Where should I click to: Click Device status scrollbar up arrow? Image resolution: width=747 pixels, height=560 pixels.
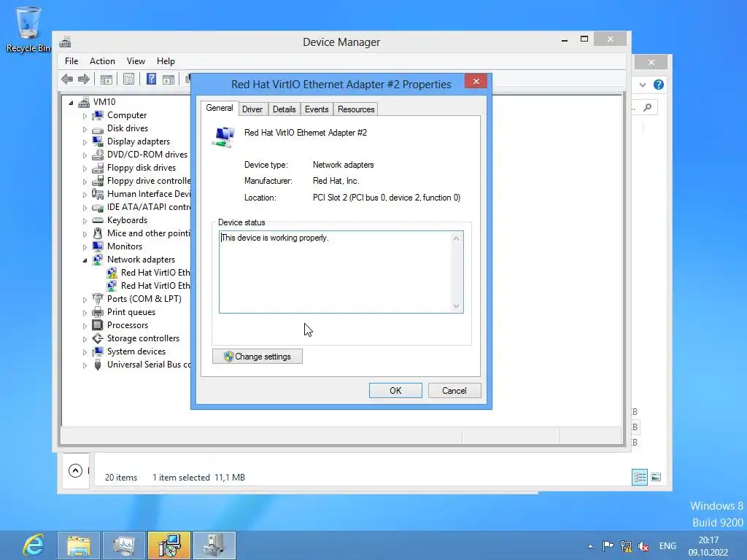click(457, 238)
